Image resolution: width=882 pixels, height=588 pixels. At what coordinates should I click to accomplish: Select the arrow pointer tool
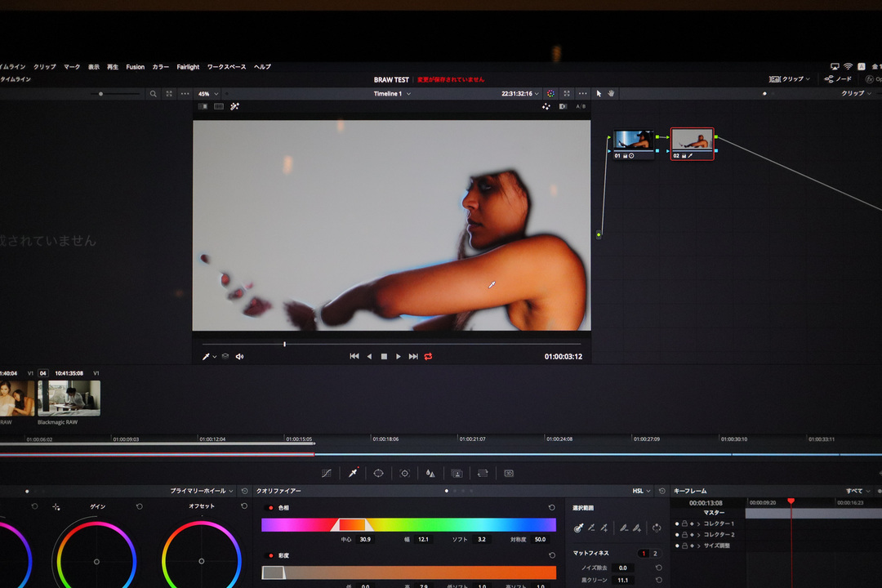(599, 93)
